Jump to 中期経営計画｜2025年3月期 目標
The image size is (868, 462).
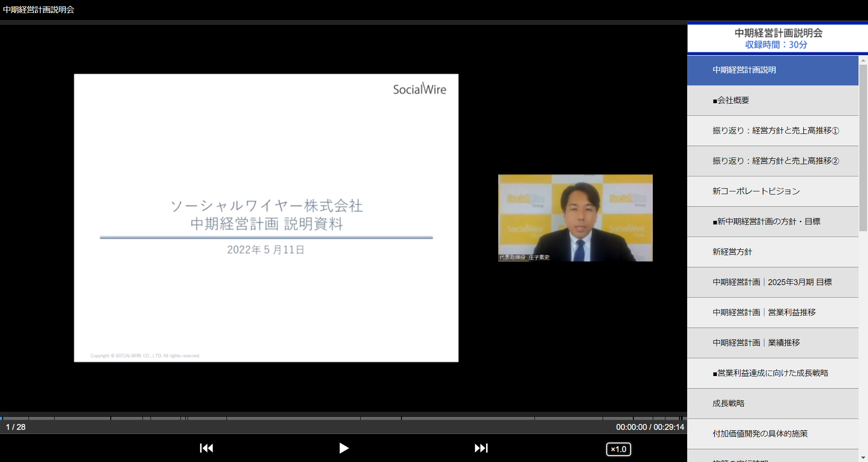pyautogui.click(x=773, y=282)
